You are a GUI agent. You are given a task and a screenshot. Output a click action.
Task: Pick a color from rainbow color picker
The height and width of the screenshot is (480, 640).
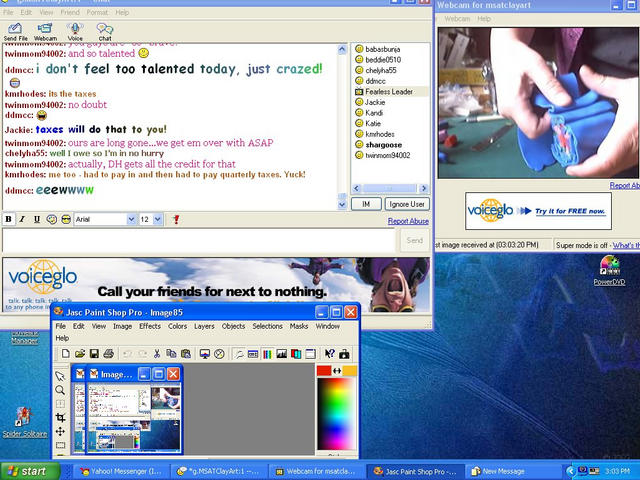[336, 413]
